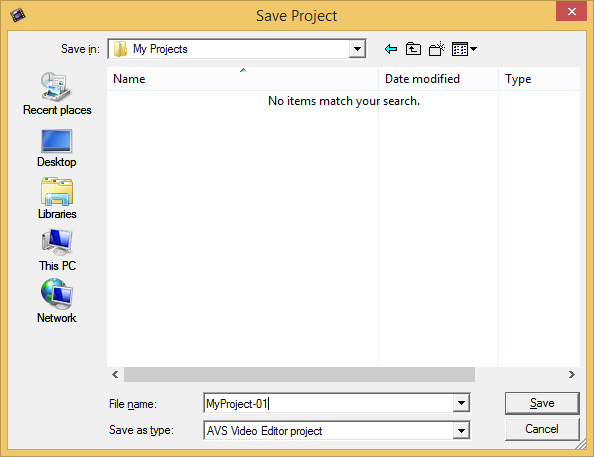Expand the File name dropdown arrow

point(461,403)
